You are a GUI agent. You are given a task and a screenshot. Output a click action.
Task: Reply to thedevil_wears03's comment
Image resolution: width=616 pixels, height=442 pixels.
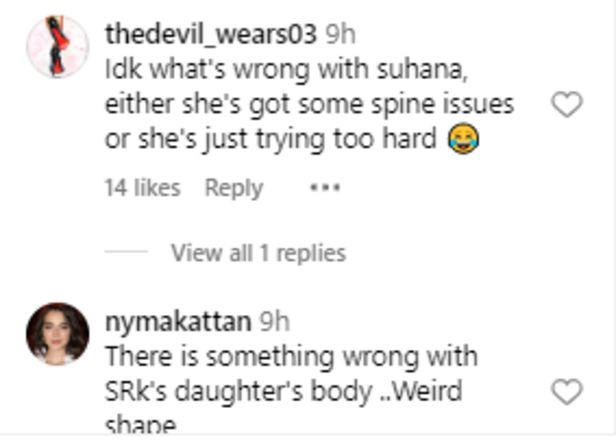(x=234, y=188)
